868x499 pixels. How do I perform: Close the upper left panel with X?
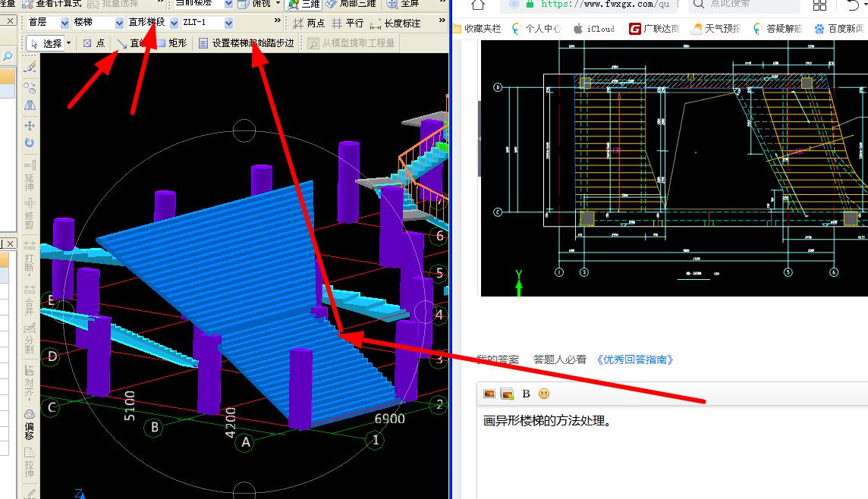(x=10, y=21)
